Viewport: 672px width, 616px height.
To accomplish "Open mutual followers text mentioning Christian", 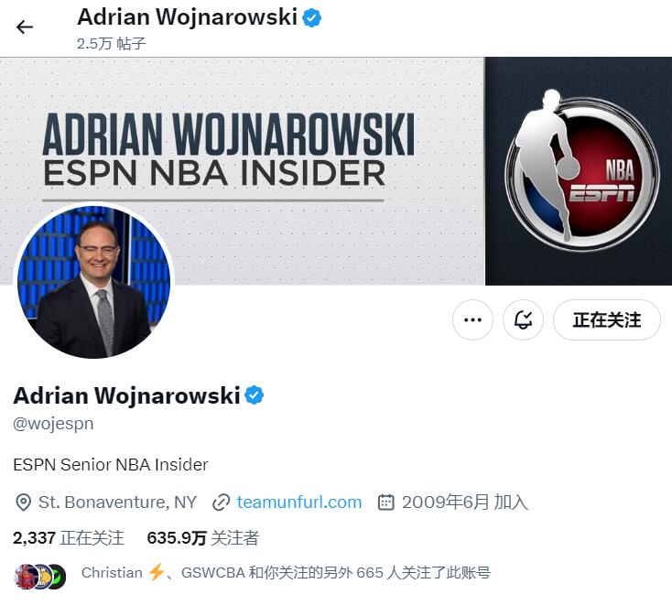I will point(286,573).
